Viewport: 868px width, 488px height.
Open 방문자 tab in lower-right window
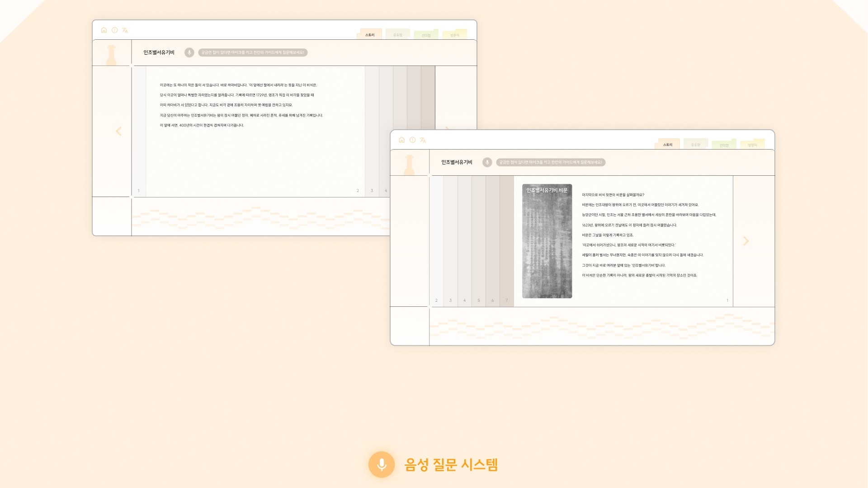point(752,145)
